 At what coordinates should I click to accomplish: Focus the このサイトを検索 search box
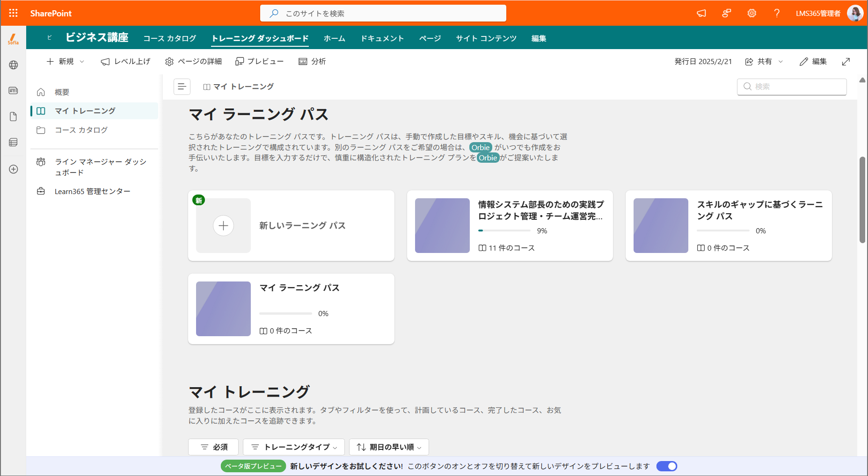(x=383, y=13)
